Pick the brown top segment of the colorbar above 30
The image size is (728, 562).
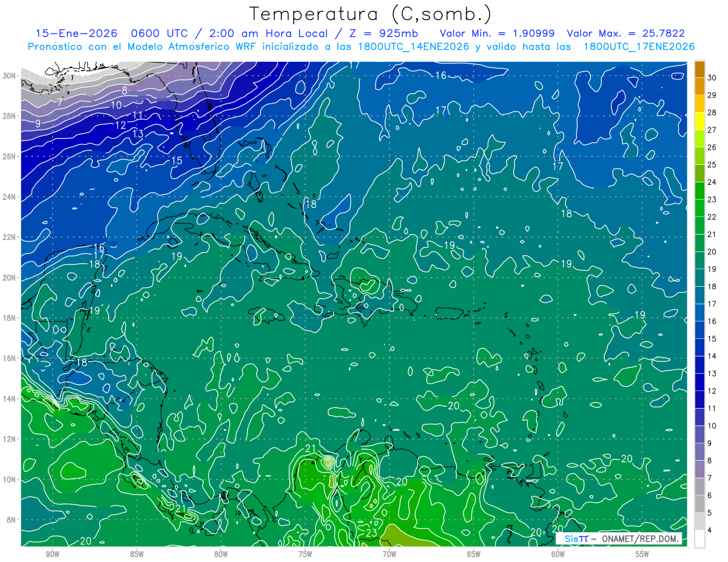click(x=699, y=69)
